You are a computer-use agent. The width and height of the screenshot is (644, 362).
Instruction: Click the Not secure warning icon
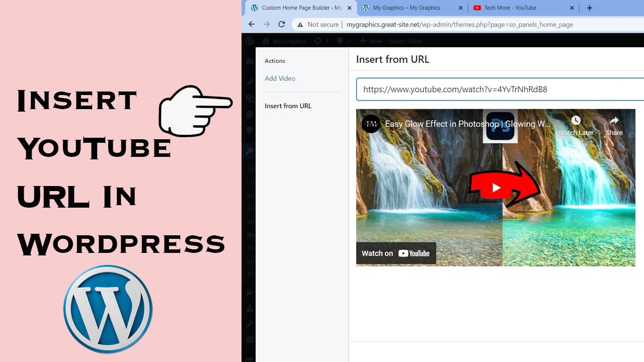pyautogui.click(x=300, y=24)
